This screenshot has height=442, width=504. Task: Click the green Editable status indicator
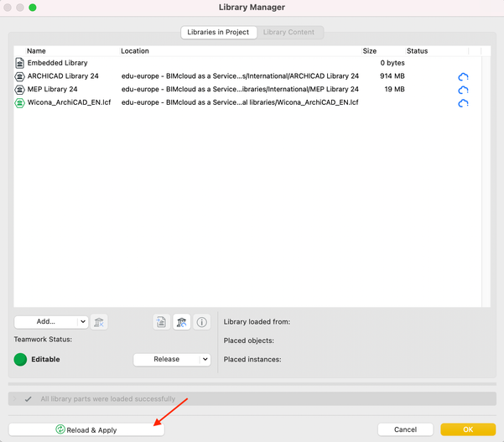[20, 359]
